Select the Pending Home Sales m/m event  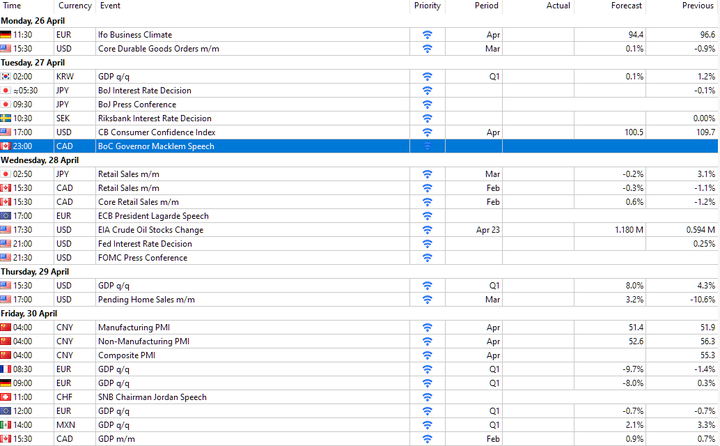pos(146,299)
